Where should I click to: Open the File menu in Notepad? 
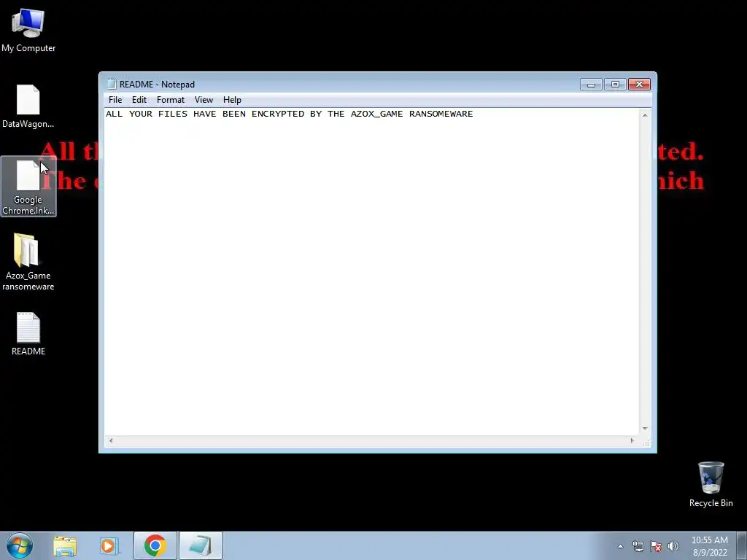click(115, 99)
